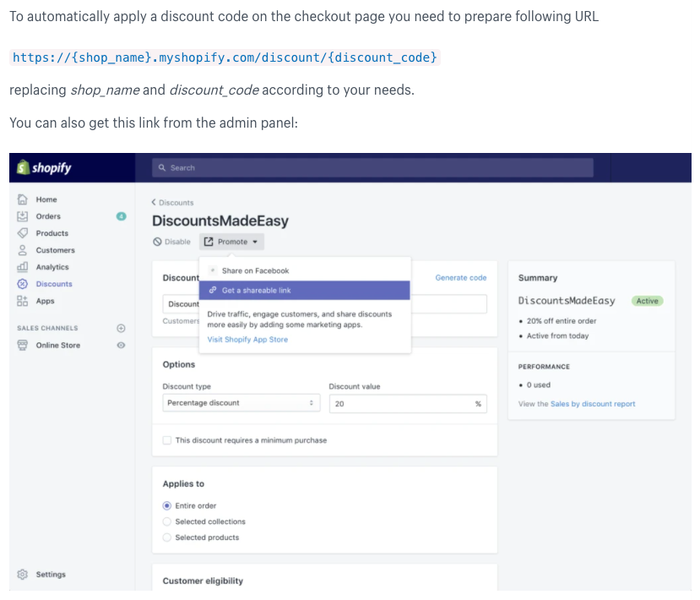Click the Promote share arrow icon
The height and width of the screenshot is (600, 700).
point(209,242)
